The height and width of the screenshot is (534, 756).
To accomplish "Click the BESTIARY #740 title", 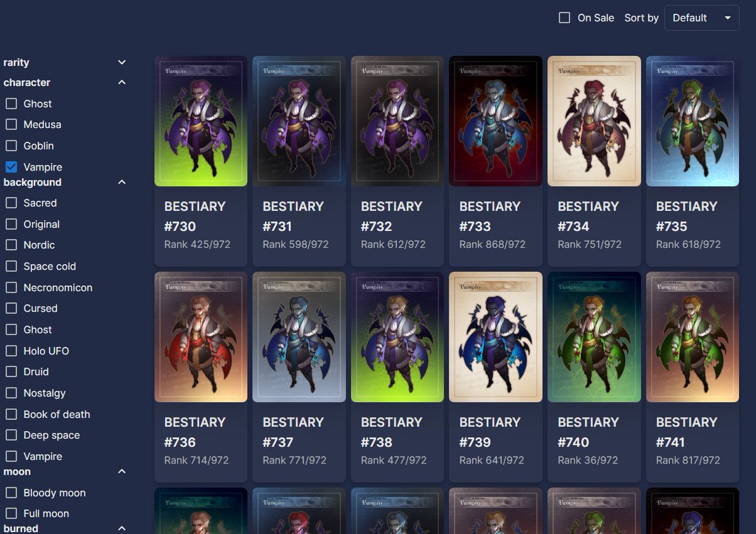I will tap(588, 432).
